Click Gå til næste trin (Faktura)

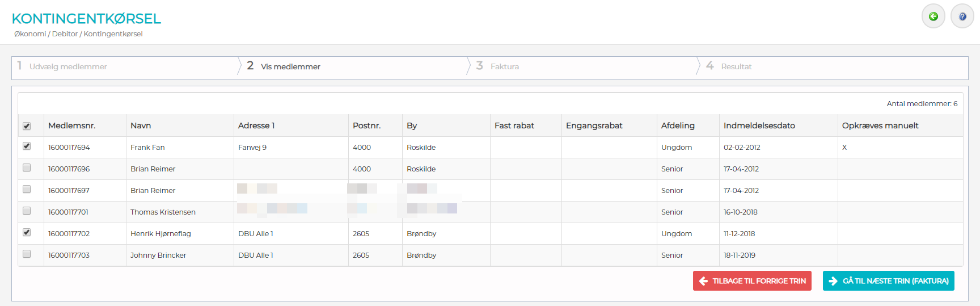tap(888, 281)
